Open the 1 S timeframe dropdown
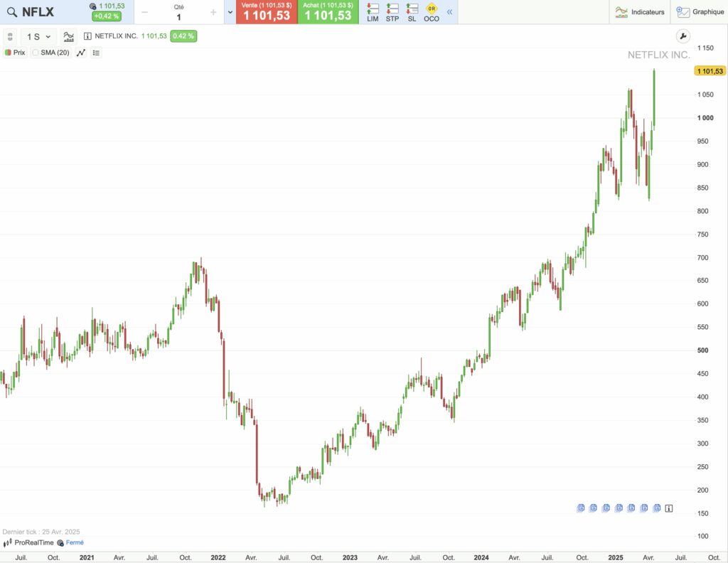The width and height of the screenshot is (728, 563). [x=38, y=37]
